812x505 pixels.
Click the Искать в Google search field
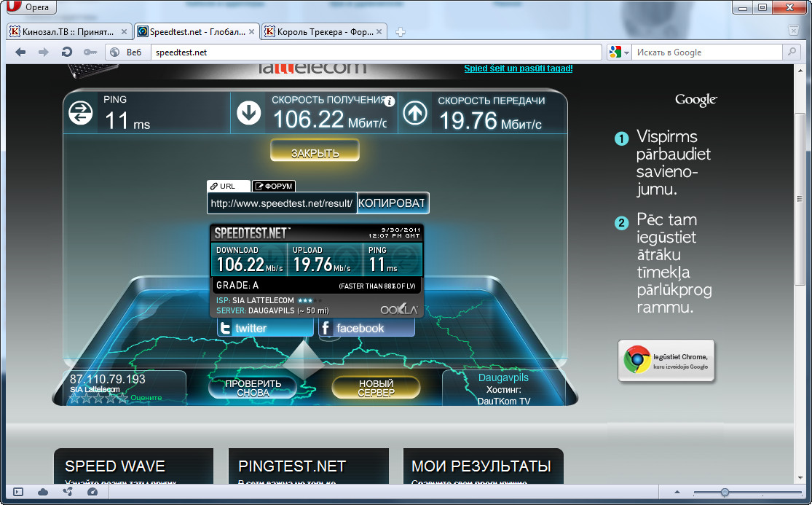(707, 52)
